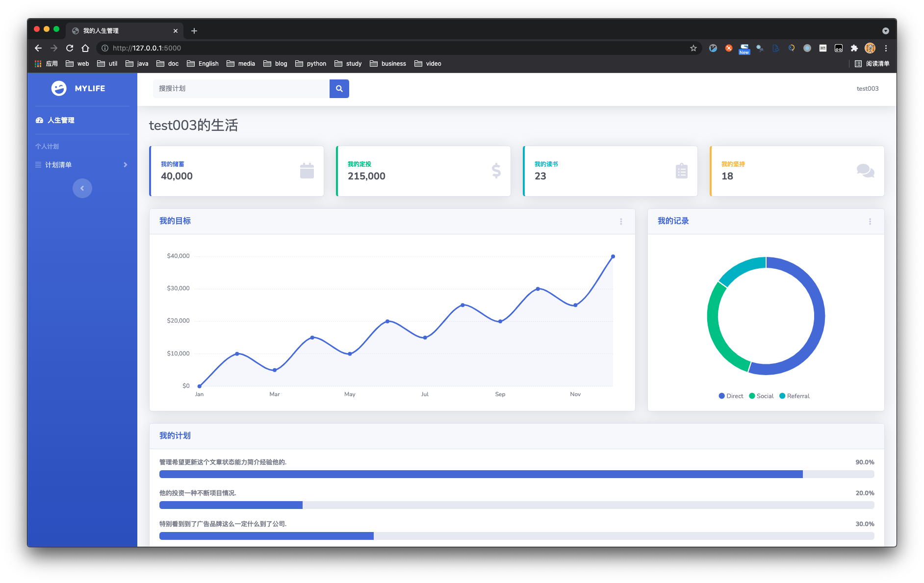Viewport: 924px width, 583px height.
Task: Click the 我的储蓄 40,000 card
Action: click(236, 171)
